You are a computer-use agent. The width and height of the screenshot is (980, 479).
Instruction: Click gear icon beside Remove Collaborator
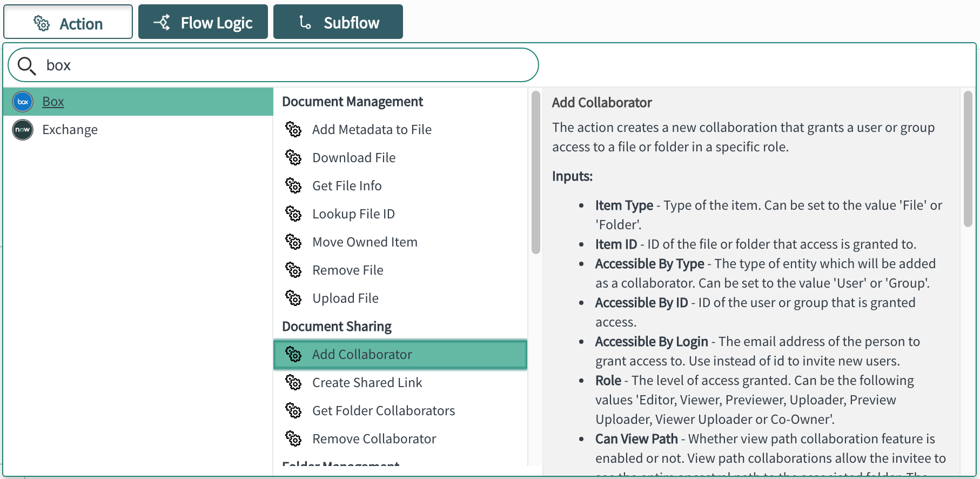293,439
